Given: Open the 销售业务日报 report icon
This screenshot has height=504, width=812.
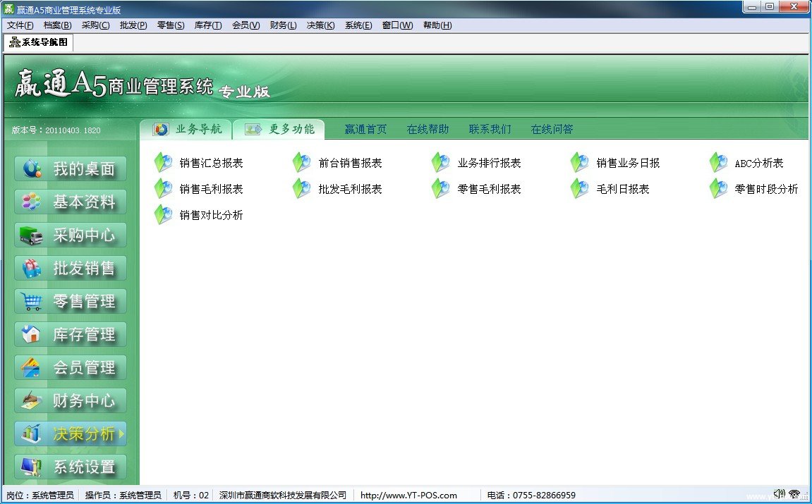Looking at the screenshot, I should (x=579, y=163).
